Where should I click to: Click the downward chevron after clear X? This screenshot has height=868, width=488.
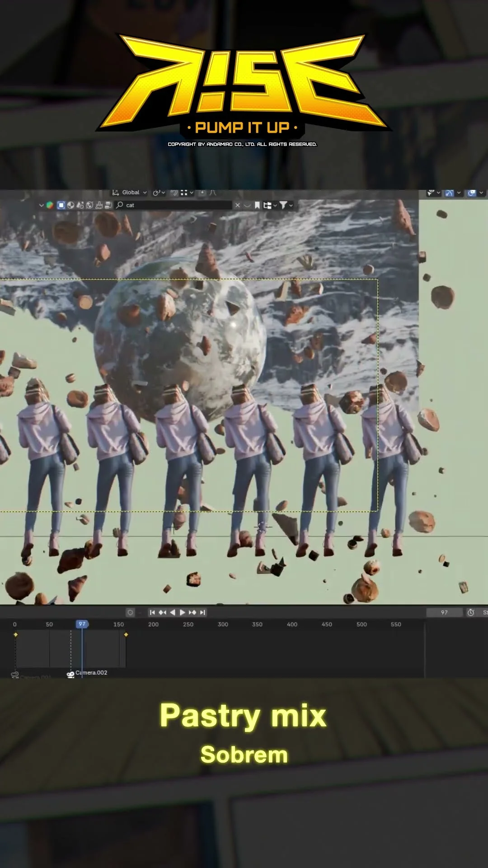click(x=247, y=205)
